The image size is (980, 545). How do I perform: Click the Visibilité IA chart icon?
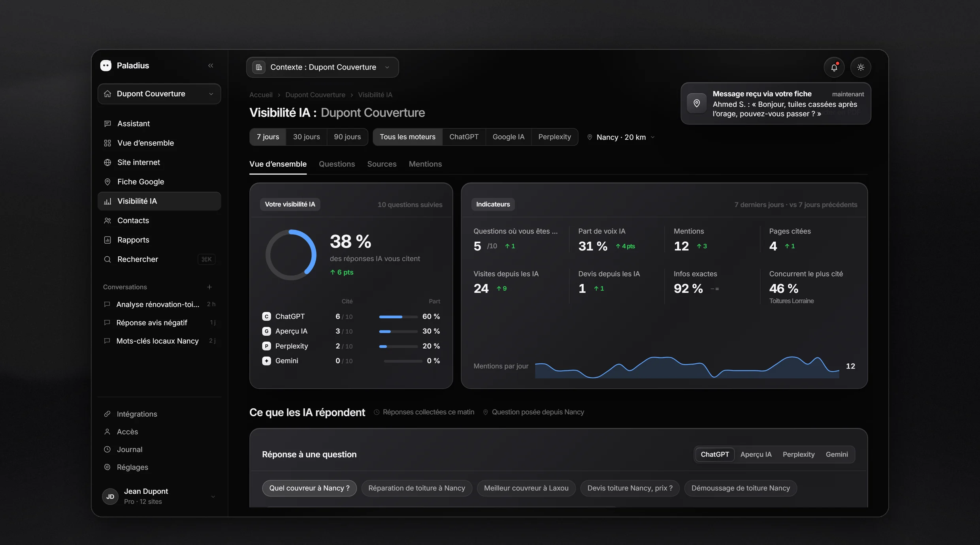coord(107,201)
